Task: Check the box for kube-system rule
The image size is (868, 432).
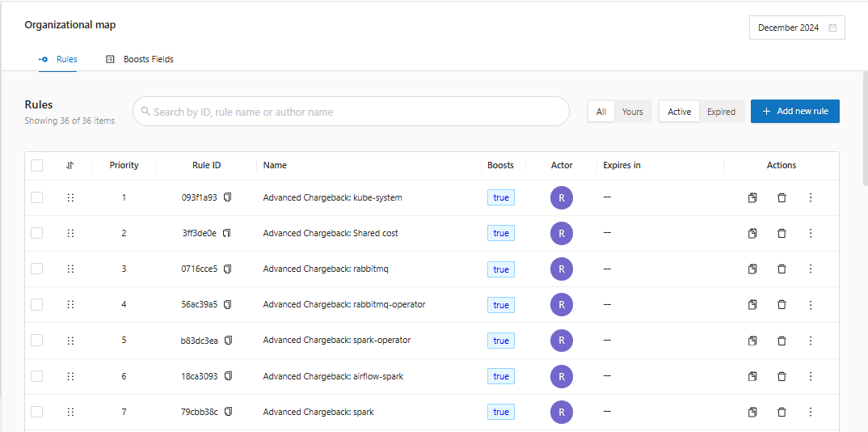Action: point(37,197)
